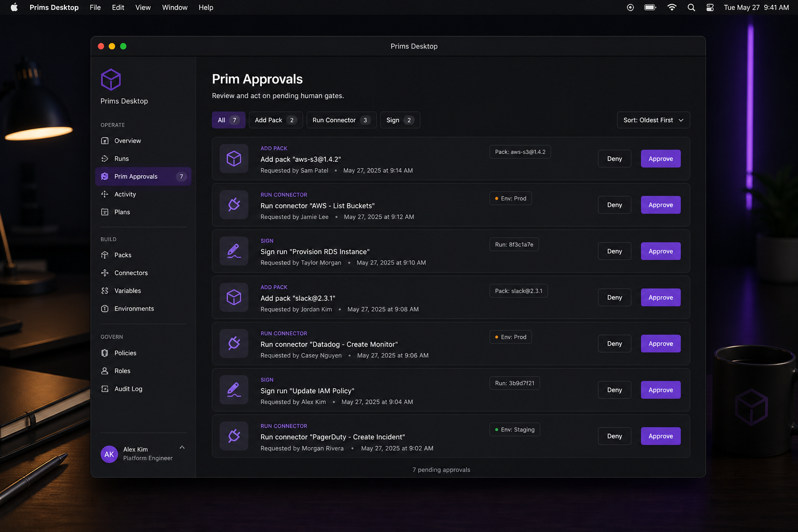Click the Pack: aws-s3@1.4.2 tag
The image size is (798, 532).
coord(520,152)
